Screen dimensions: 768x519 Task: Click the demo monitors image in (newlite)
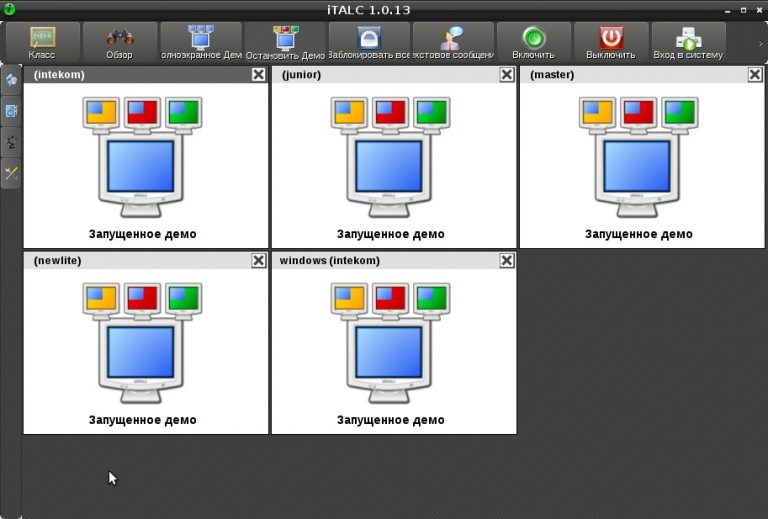point(142,343)
